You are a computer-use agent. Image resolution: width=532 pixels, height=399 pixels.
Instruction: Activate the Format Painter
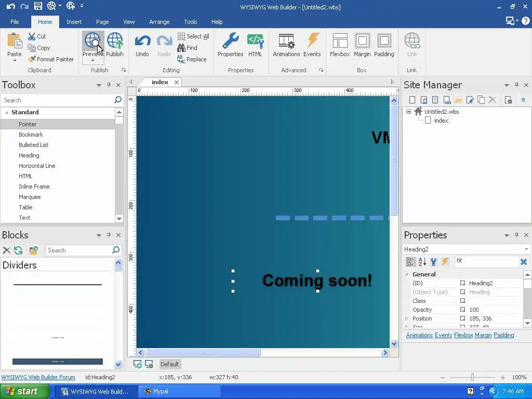pyautogui.click(x=51, y=59)
